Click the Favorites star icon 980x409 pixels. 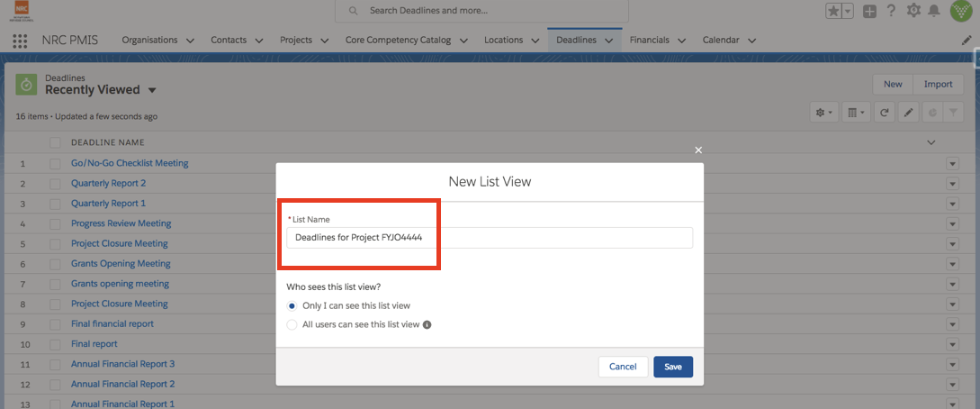click(x=833, y=11)
